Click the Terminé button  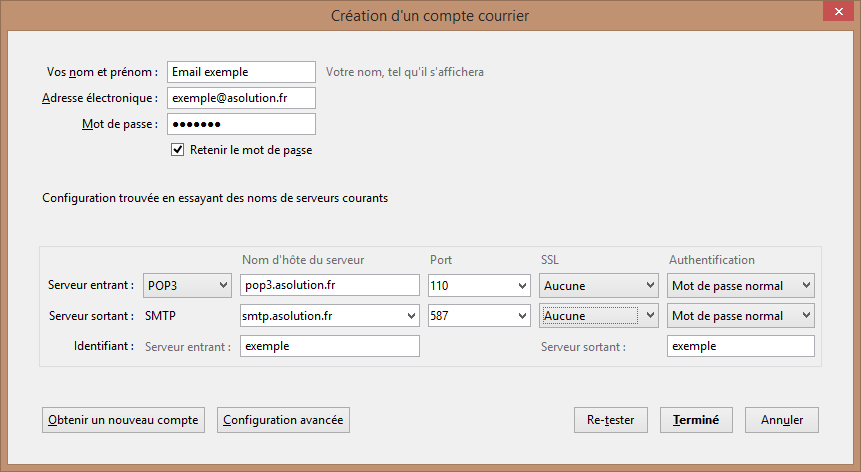point(696,420)
